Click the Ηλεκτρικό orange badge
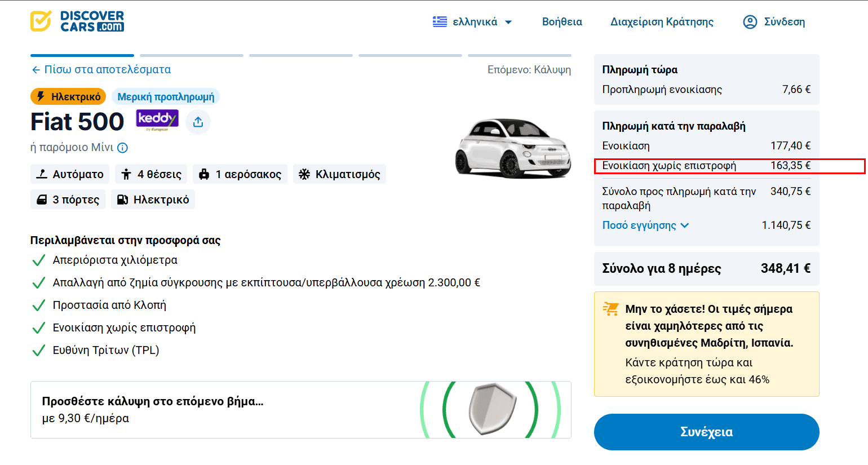 (68, 96)
